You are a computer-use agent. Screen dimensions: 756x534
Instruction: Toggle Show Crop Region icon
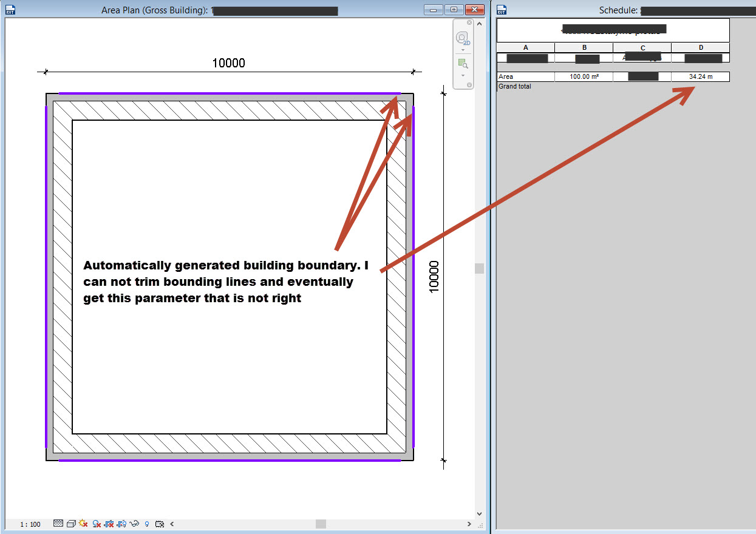coord(121,524)
